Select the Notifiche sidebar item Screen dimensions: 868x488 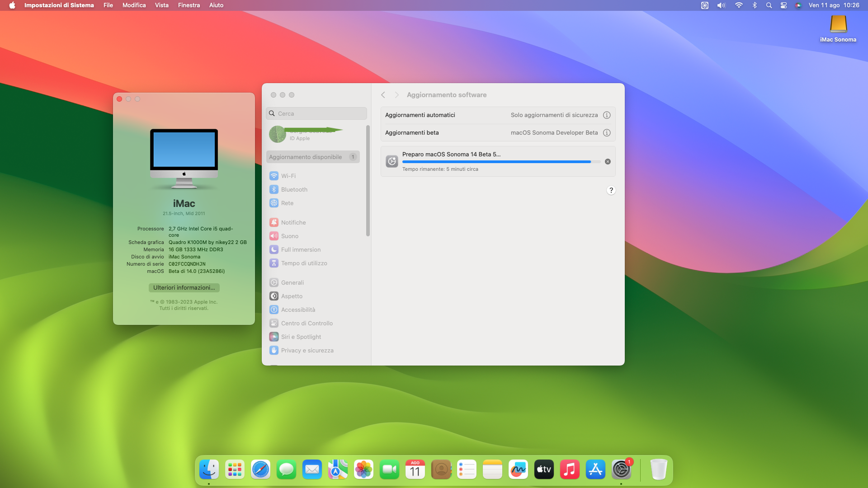click(x=293, y=222)
